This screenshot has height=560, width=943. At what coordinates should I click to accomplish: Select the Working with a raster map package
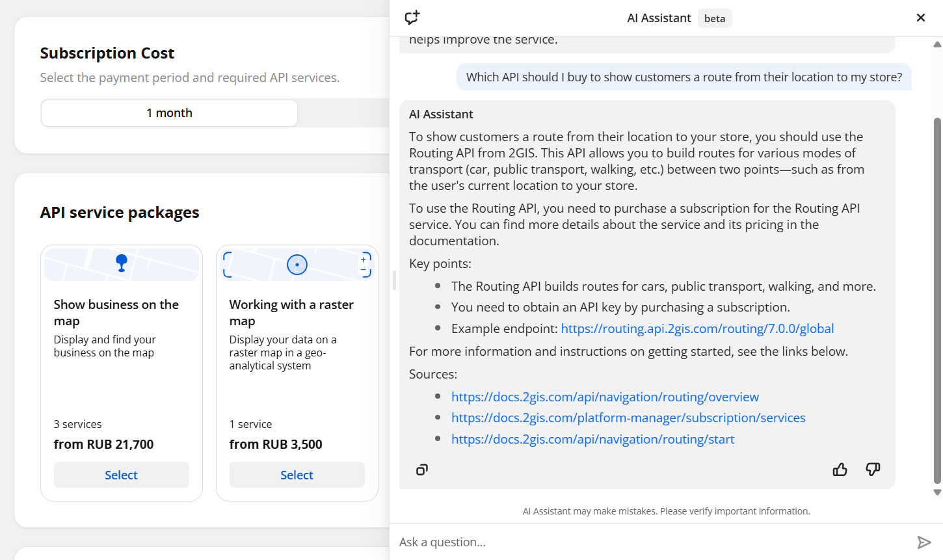click(x=297, y=475)
